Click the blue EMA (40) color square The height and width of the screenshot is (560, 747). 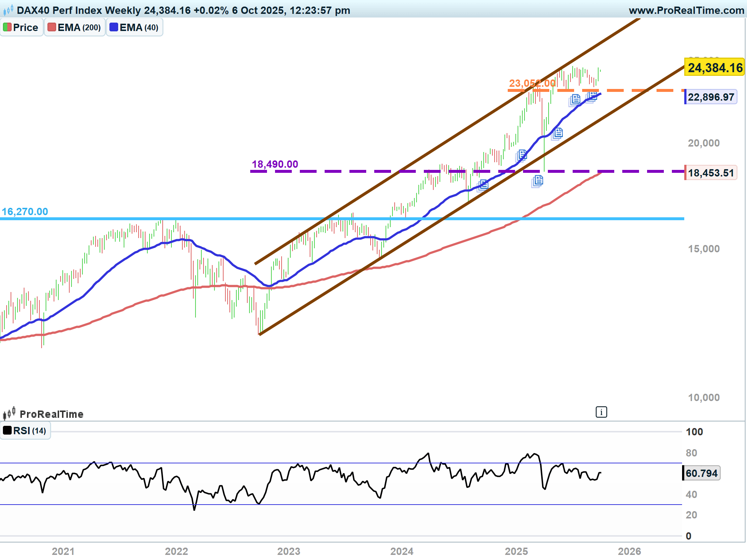click(114, 27)
